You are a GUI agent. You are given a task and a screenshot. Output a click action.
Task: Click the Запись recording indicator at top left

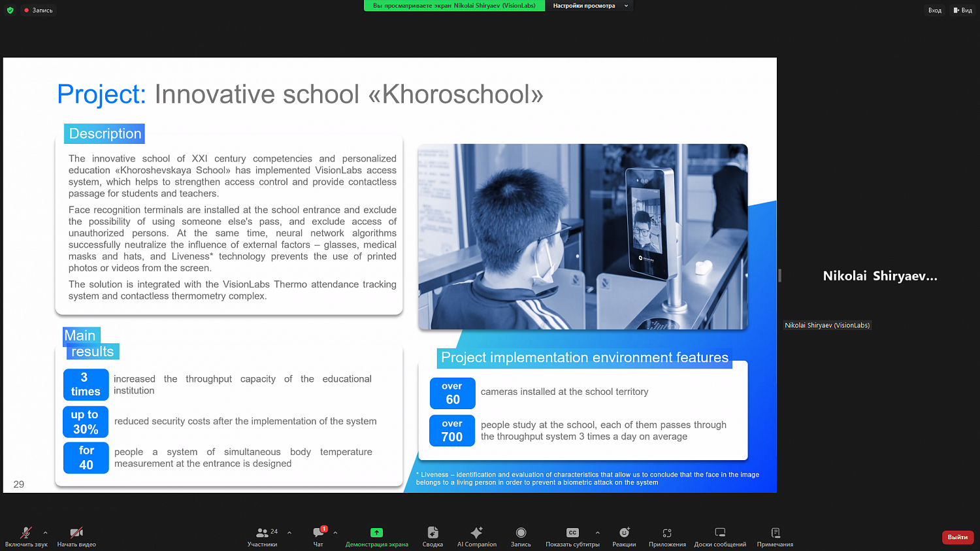pyautogui.click(x=39, y=10)
